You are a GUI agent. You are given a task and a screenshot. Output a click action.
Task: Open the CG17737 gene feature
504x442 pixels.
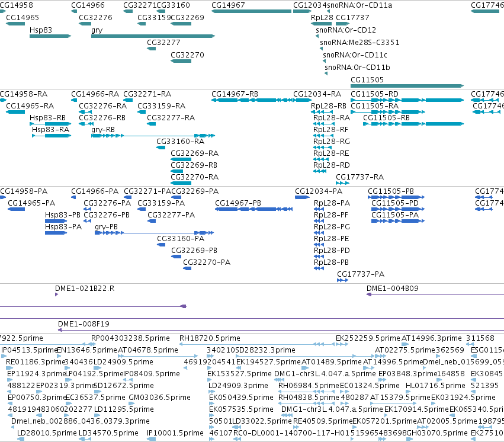343,24
